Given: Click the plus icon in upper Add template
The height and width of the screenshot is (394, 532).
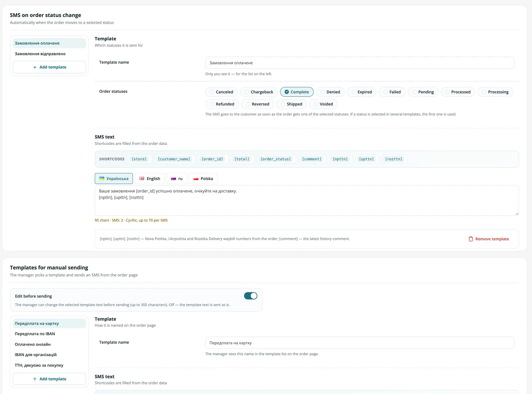Looking at the screenshot, I should [35, 67].
